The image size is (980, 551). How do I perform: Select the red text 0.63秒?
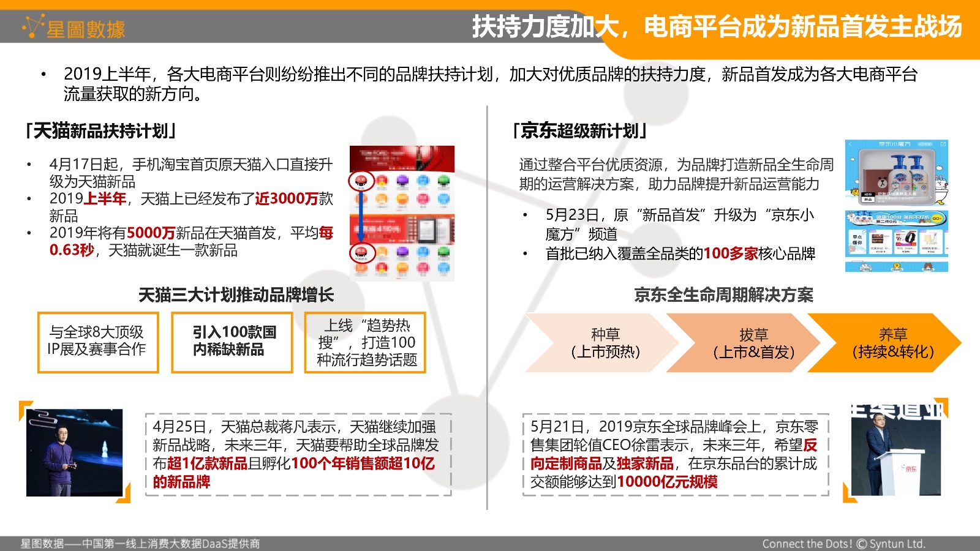[72, 250]
